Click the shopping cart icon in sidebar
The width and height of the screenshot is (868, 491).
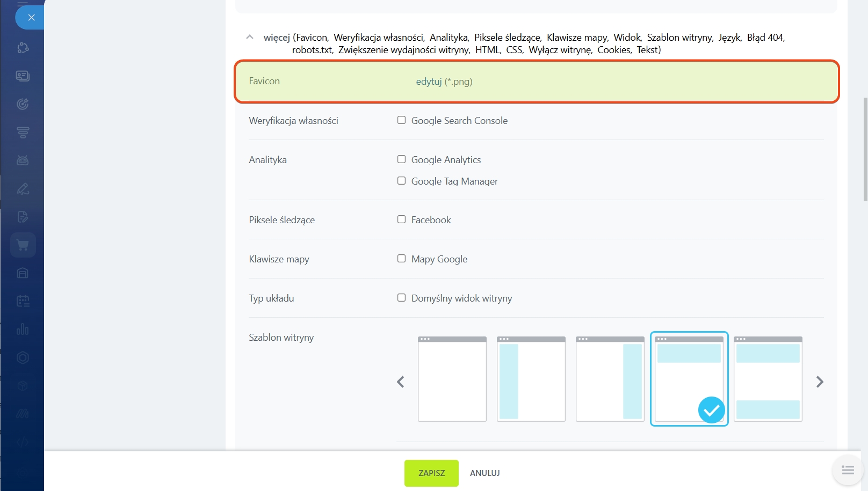tap(23, 245)
